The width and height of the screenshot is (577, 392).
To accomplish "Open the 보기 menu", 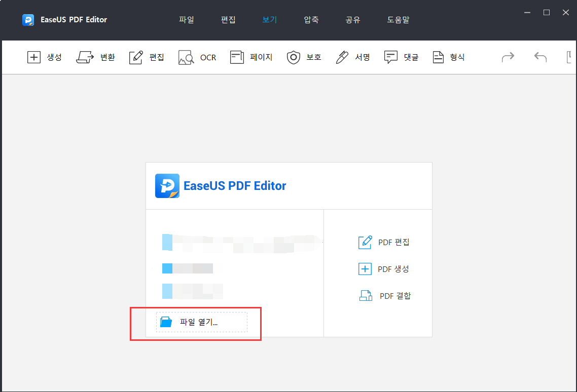I will tap(269, 20).
